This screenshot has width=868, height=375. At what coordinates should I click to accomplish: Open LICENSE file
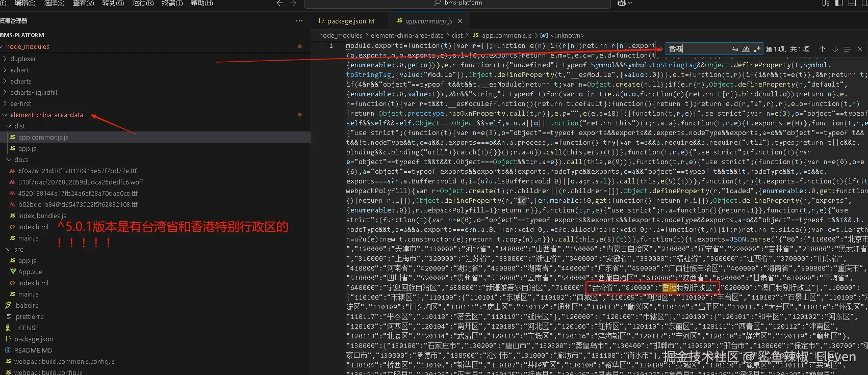point(155,328)
